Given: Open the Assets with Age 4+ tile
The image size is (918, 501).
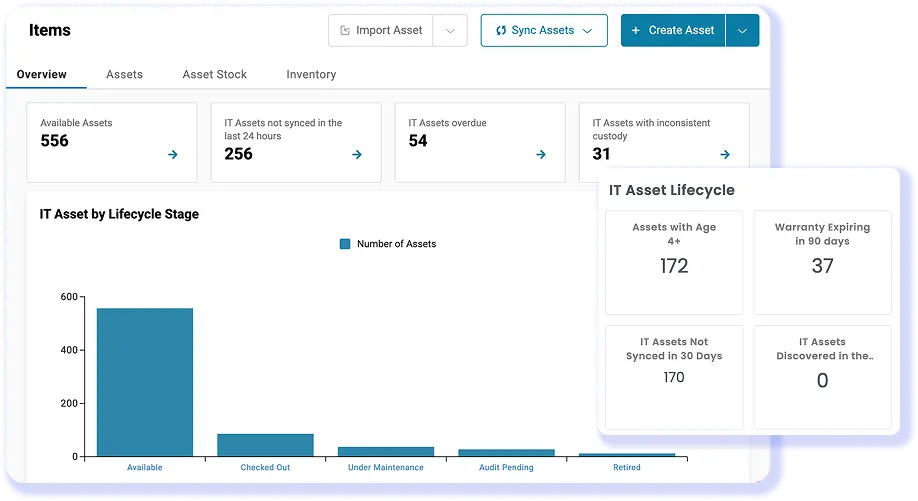Looking at the screenshot, I should click(674, 263).
